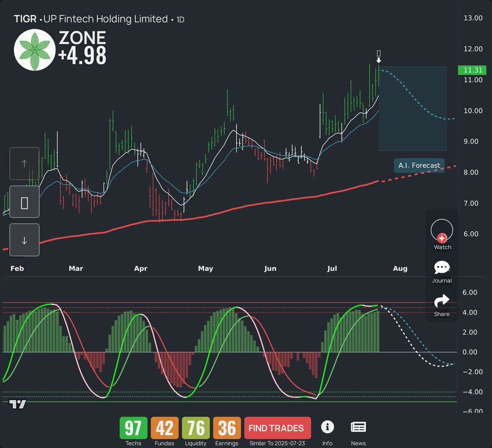Open the Info icon
This screenshot has height=448, width=492.
click(x=327, y=427)
